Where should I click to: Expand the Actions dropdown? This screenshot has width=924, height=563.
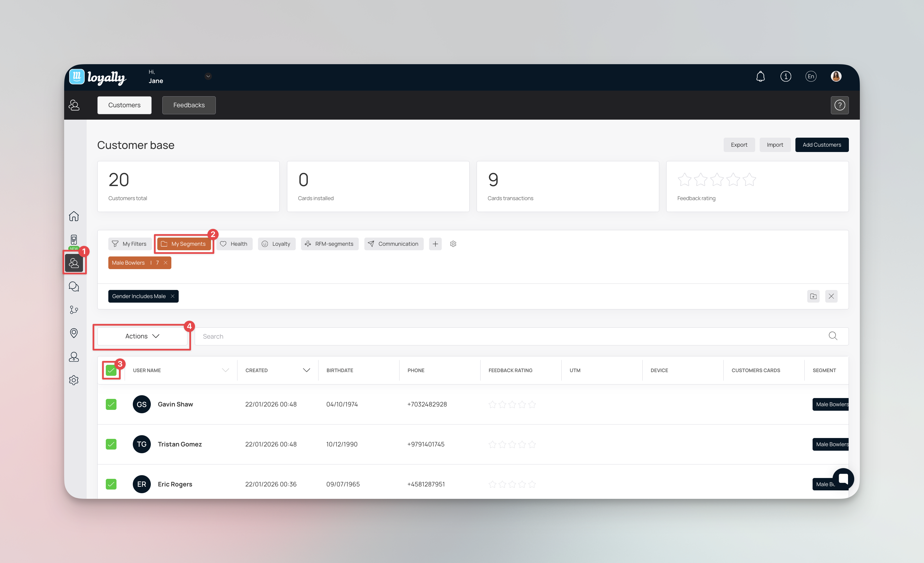[x=142, y=336]
